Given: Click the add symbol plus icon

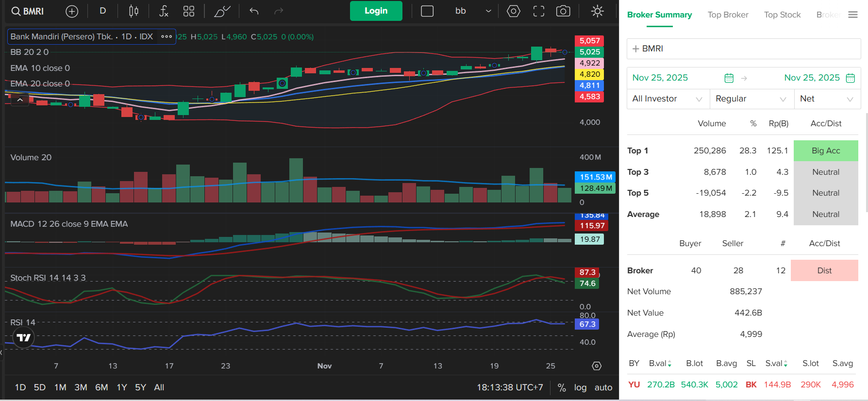Looking at the screenshot, I should click(x=72, y=11).
